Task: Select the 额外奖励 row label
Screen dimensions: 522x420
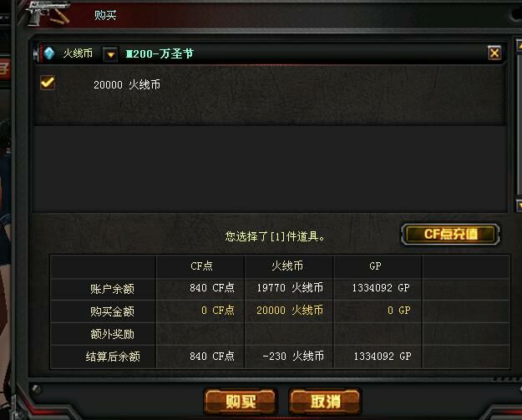Action: coord(112,334)
